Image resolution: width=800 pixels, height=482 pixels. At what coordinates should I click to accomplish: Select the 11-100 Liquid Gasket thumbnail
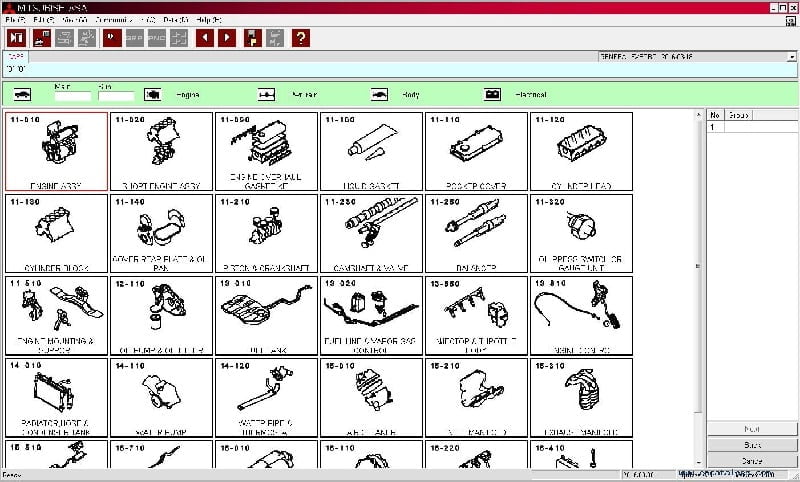(x=371, y=151)
